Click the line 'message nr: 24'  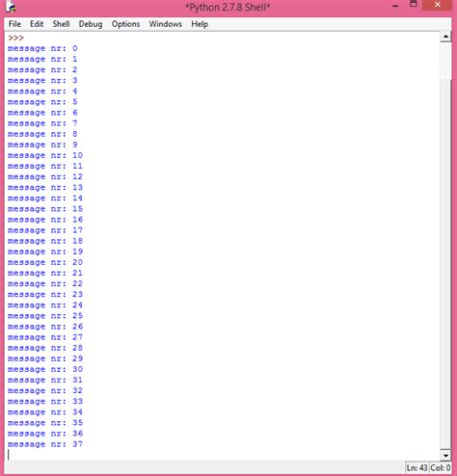click(x=45, y=305)
